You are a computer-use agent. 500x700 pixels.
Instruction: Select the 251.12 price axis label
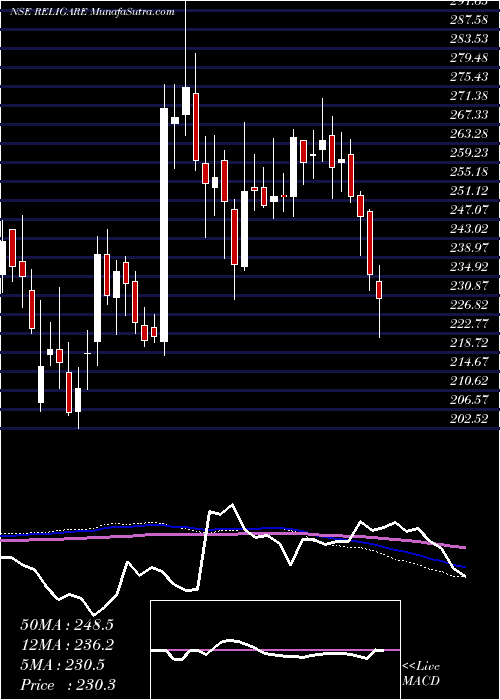469,191
